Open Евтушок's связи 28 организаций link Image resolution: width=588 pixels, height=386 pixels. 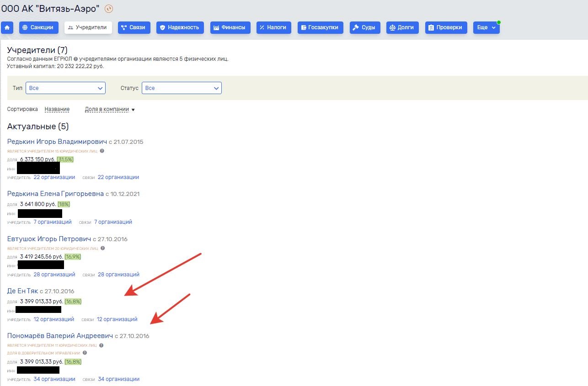tap(118, 275)
